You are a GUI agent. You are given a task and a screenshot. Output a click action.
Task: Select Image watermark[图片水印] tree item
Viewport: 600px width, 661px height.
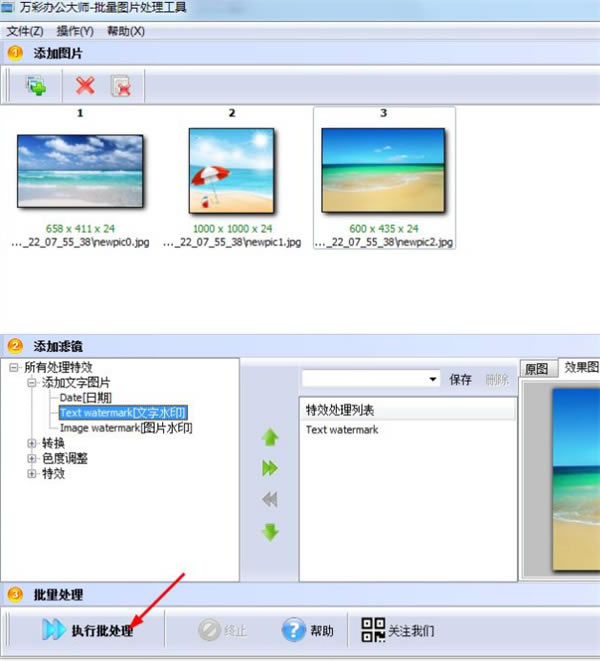126,428
